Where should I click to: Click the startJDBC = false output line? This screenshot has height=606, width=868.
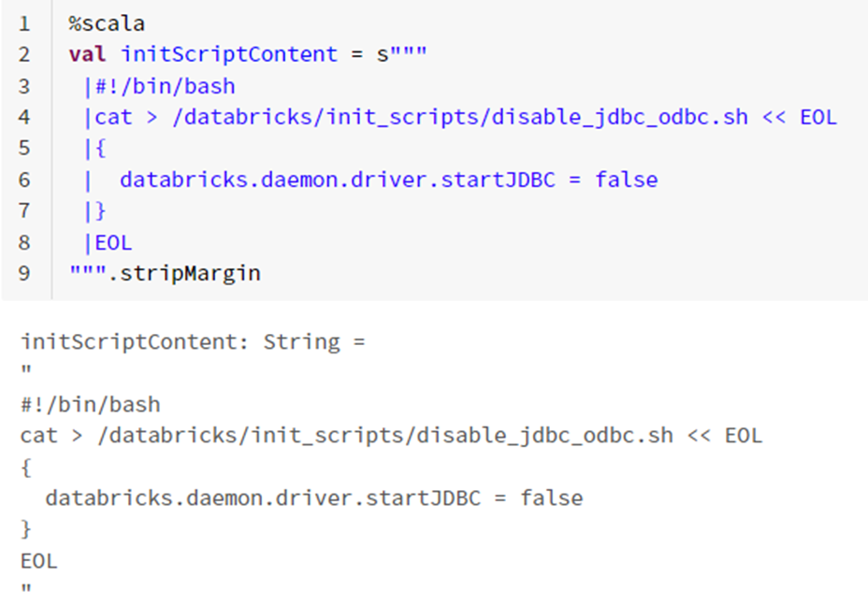tap(313, 498)
